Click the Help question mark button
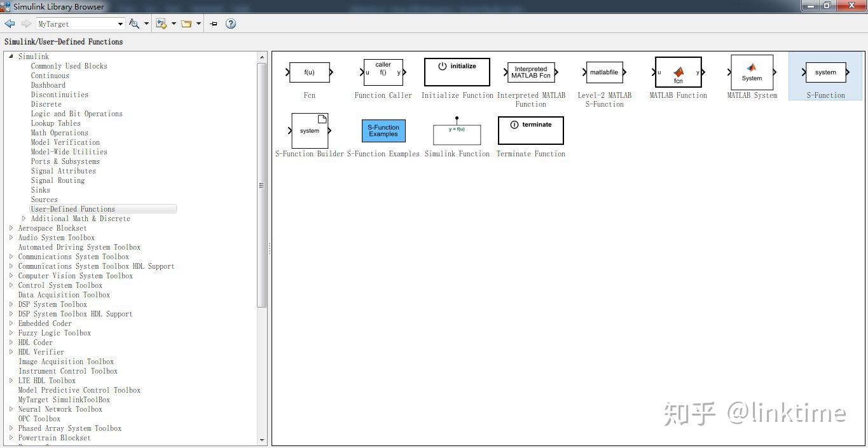 [x=230, y=24]
